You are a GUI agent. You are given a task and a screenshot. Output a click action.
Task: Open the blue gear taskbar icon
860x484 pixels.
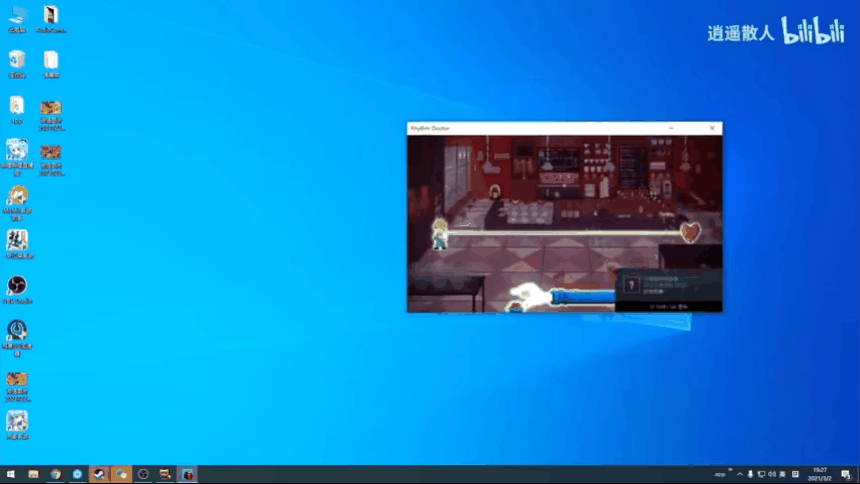[77, 474]
